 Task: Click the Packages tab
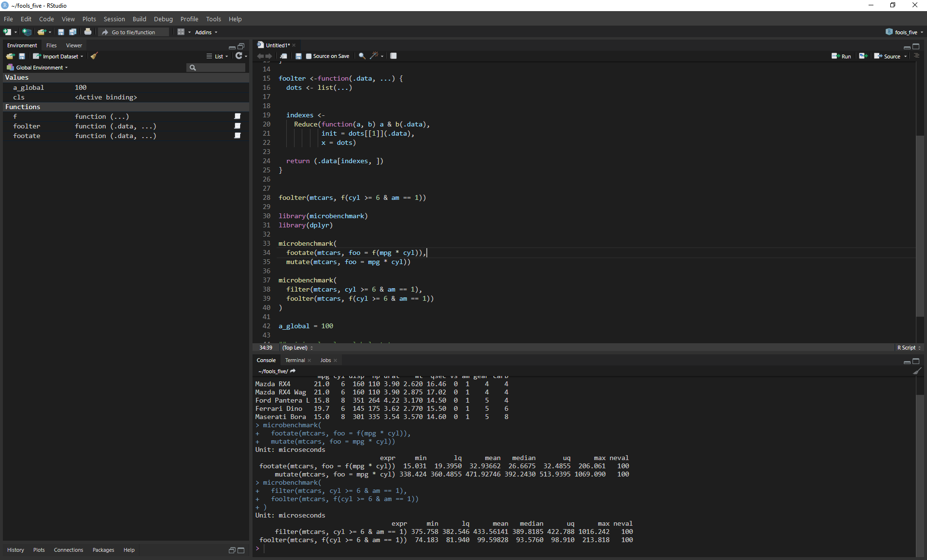coord(103,550)
